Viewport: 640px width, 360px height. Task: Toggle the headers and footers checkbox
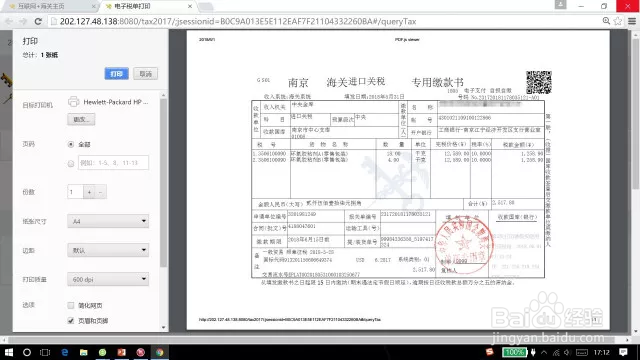coord(71,321)
